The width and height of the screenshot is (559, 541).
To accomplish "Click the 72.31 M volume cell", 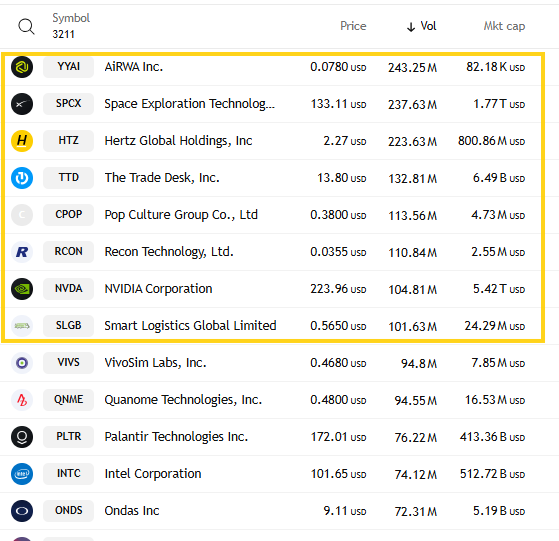I will [416, 511].
